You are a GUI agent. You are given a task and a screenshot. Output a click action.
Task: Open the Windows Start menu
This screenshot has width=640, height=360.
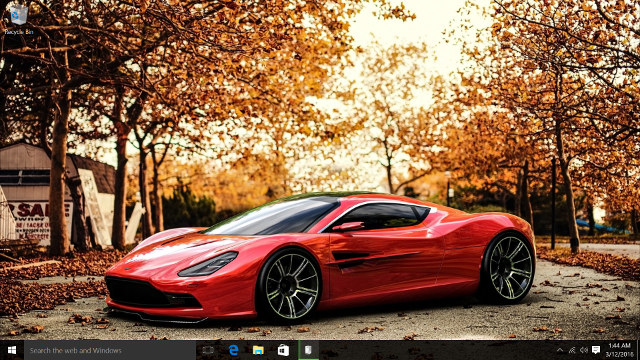[x=12, y=350]
